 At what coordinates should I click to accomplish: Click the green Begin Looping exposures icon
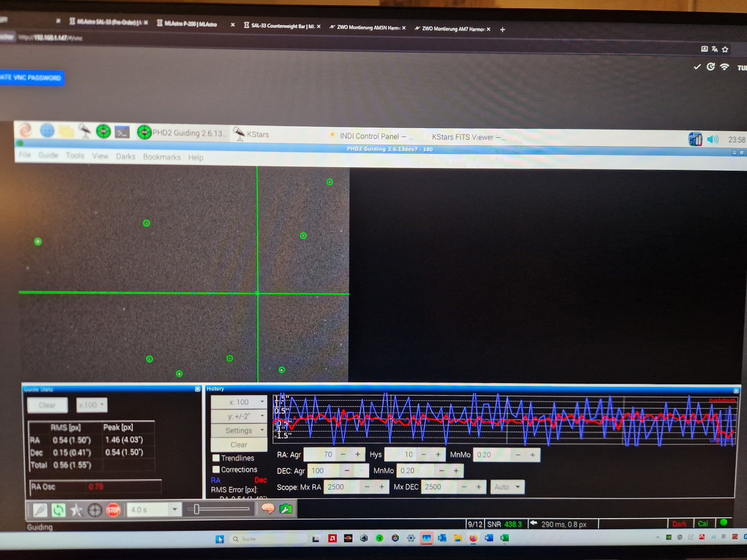[58, 510]
